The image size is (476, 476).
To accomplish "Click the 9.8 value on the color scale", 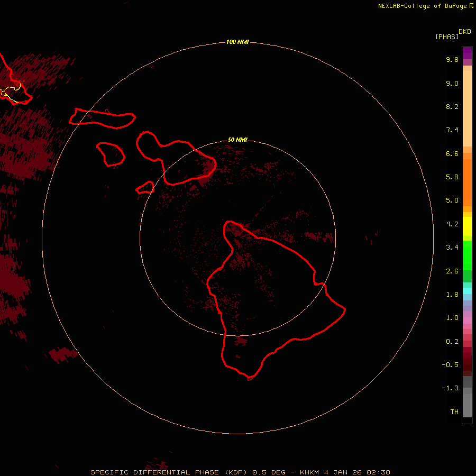I will click(452, 59).
